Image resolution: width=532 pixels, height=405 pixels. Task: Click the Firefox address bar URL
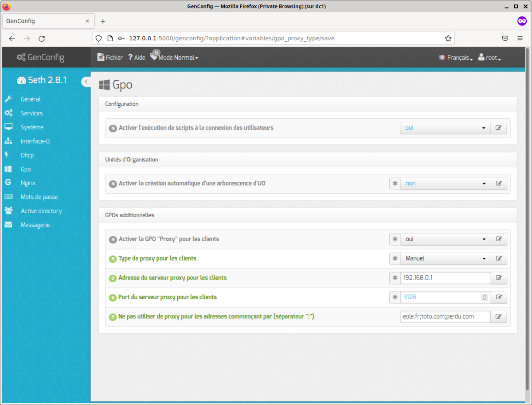(232, 39)
